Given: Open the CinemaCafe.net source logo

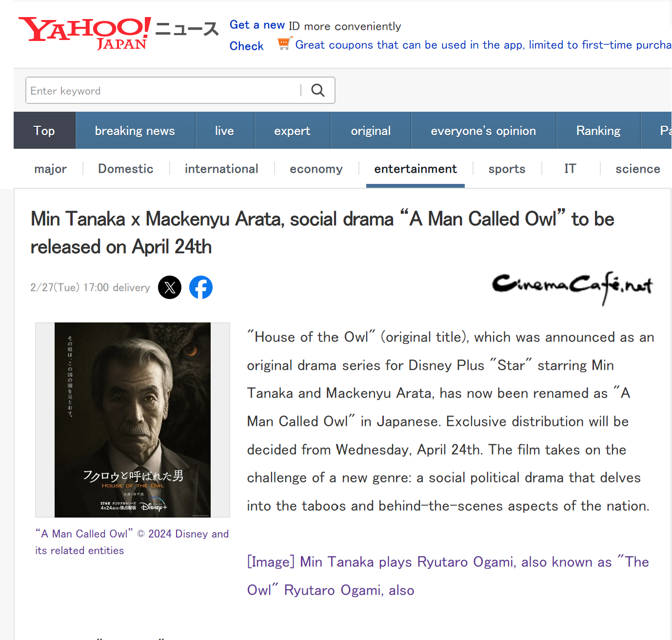Looking at the screenshot, I should pos(573,288).
